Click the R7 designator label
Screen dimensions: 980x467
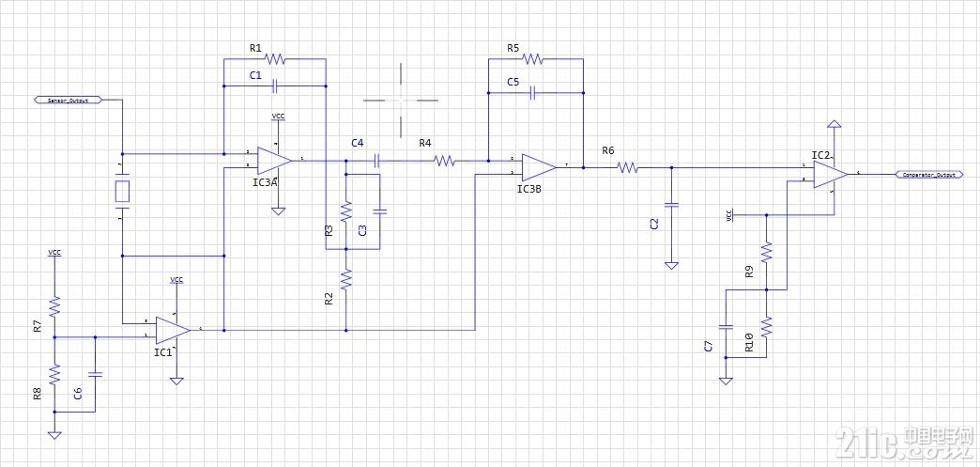point(37,325)
